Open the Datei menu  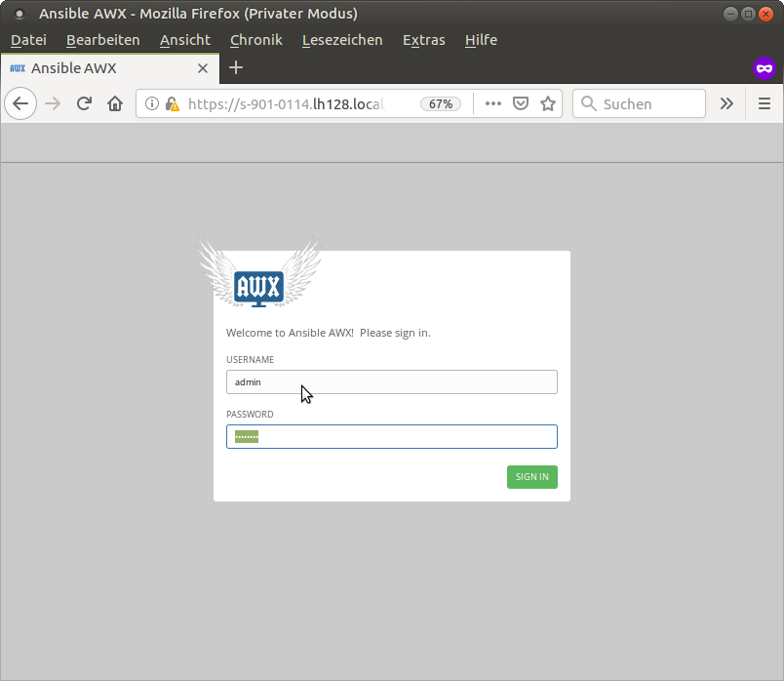28,40
